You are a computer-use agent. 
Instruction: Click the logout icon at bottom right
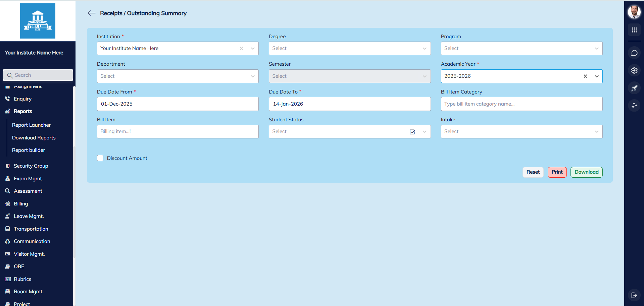pos(634,295)
